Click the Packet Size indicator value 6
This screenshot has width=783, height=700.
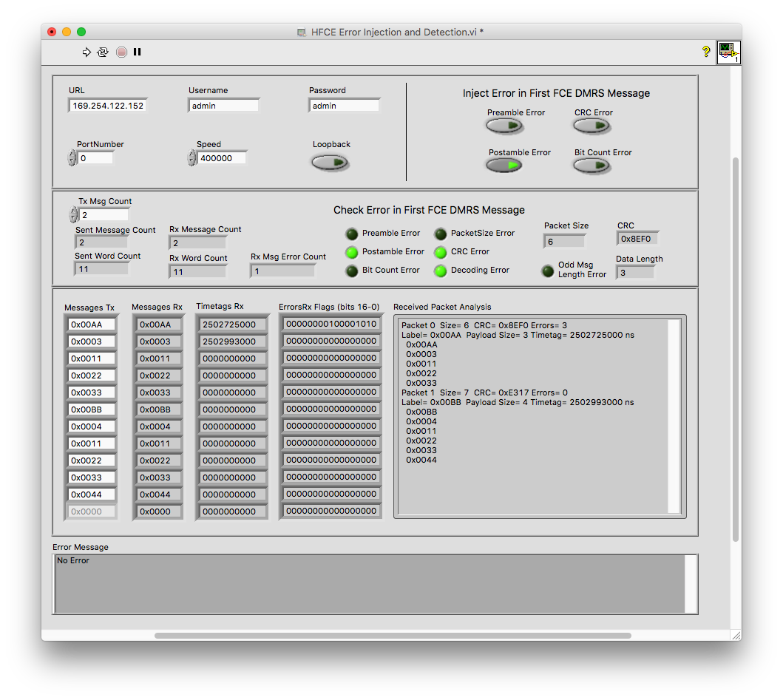(564, 242)
